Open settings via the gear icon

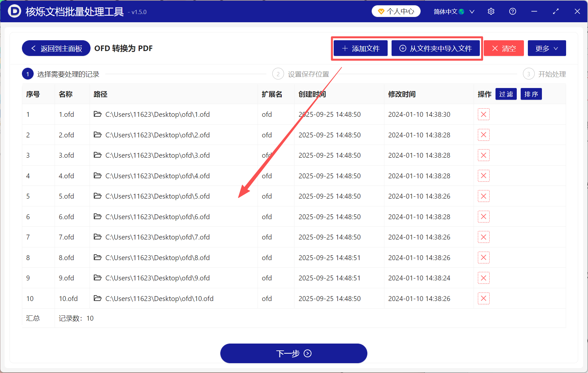[x=491, y=11]
